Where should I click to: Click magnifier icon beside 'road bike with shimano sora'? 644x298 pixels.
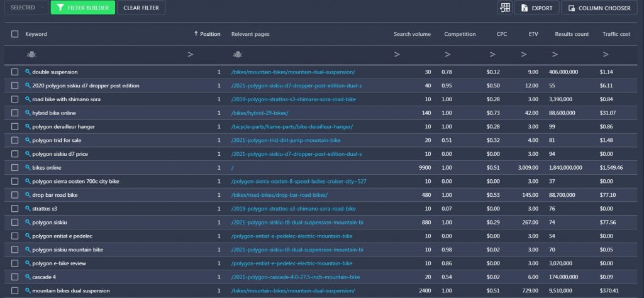tap(28, 99)
